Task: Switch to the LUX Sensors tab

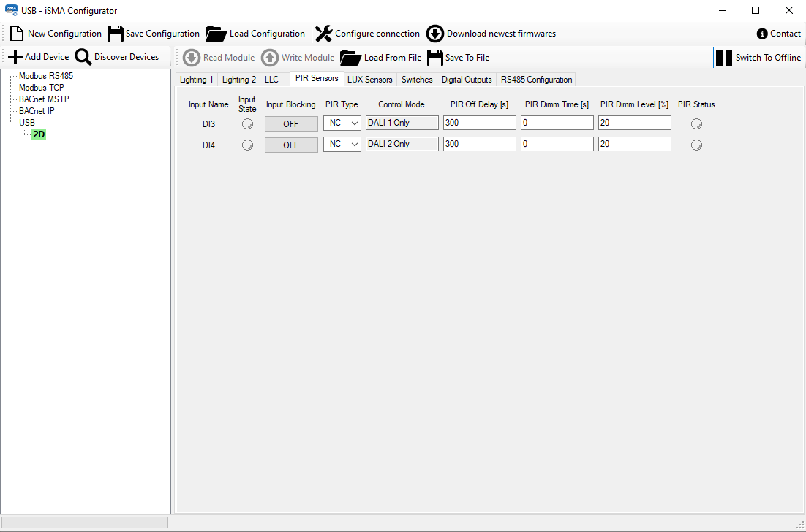Action: (369, 80)
